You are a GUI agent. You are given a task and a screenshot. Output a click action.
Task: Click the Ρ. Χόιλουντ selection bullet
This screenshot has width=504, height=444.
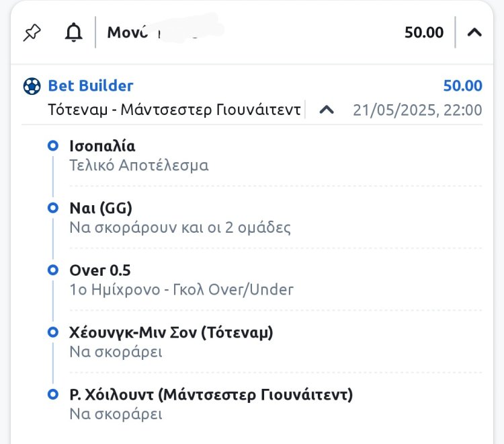53,394
